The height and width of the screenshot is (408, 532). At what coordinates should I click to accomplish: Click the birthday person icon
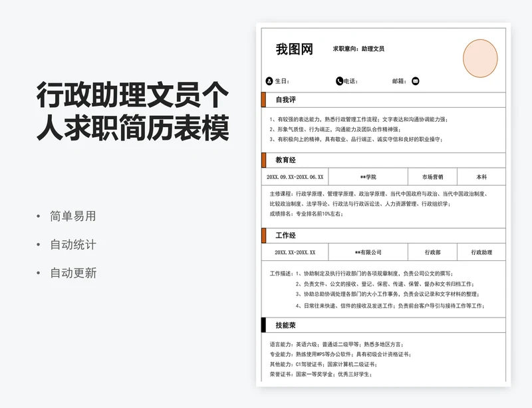pos(269,81)
